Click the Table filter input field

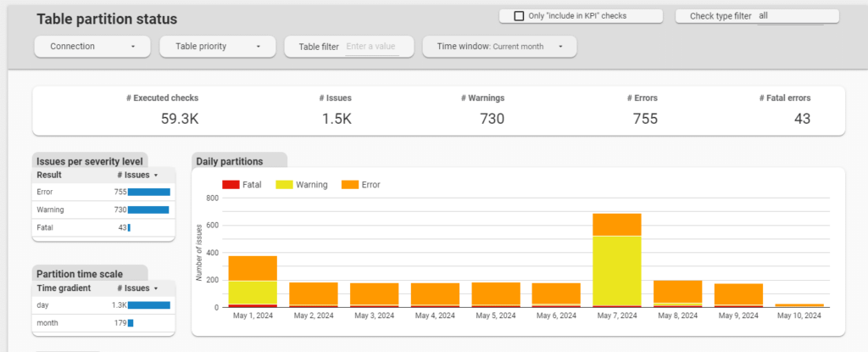(372, 47)
